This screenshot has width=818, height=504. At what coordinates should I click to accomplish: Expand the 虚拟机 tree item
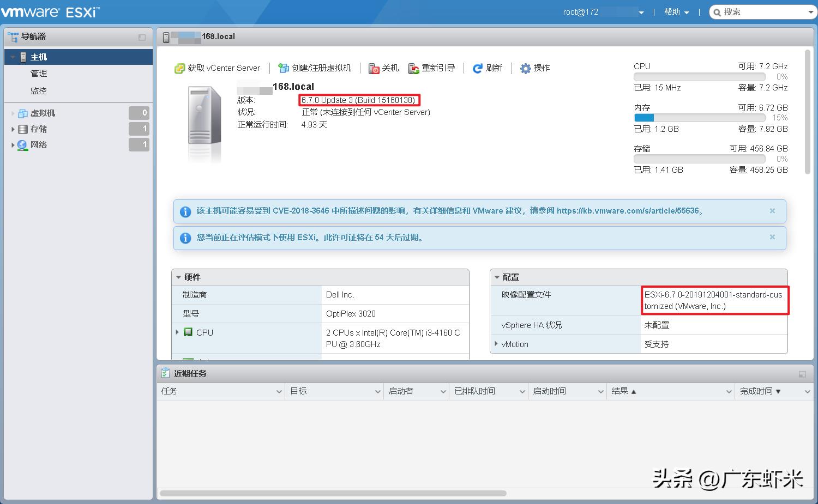point(13,113)
